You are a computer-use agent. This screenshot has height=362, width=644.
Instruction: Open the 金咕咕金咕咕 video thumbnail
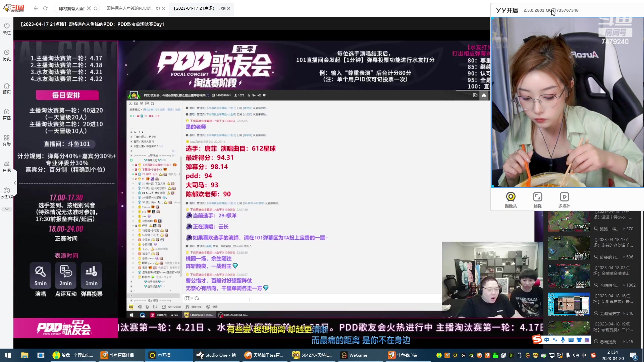569,276
